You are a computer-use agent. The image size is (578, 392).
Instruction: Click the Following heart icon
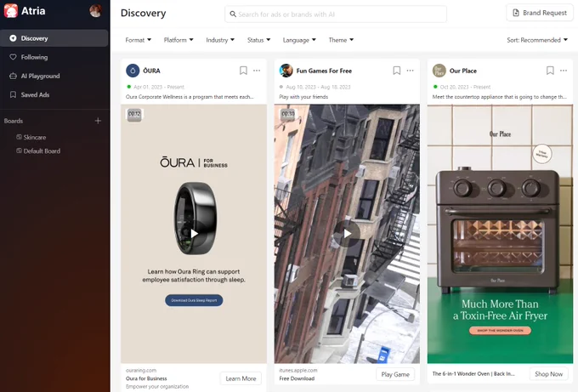pyautogui.click(x=13, y=57)
